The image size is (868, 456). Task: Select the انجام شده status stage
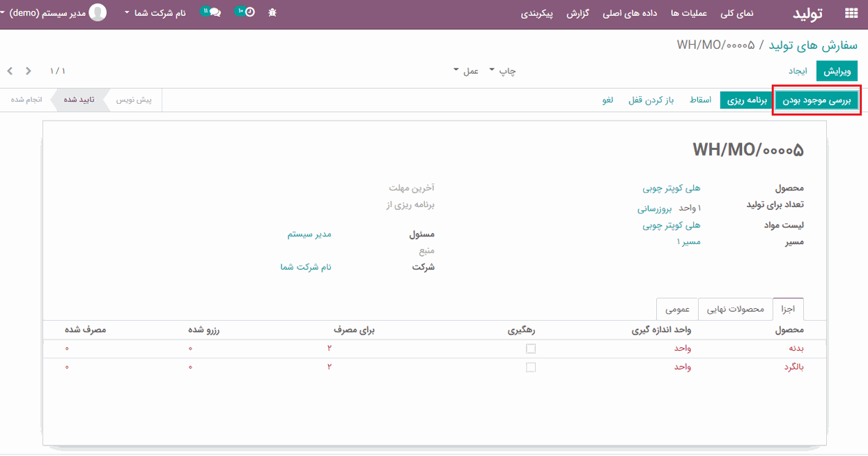click(x=26, y=100)
